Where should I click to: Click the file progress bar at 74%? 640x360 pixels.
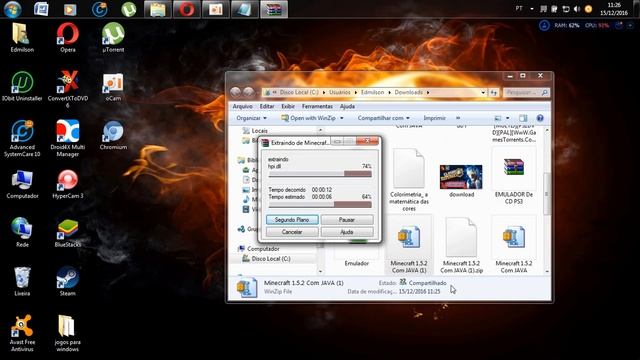point(320,174)
